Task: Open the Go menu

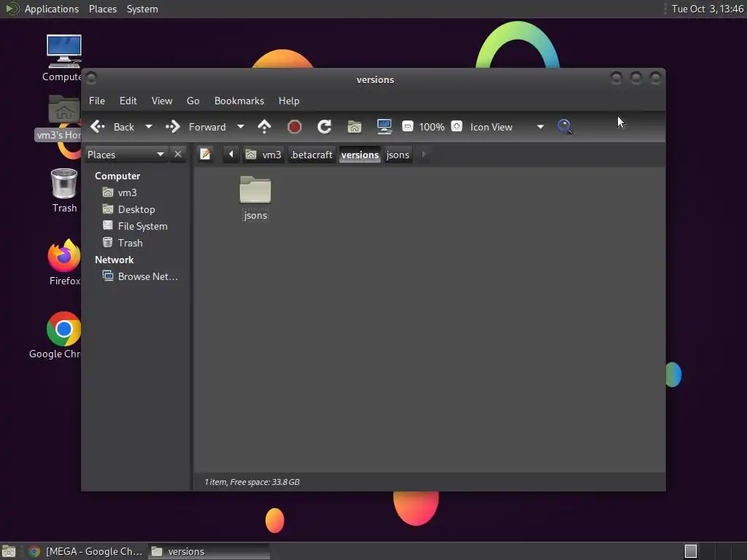Action: pyautogui.click(x=193, y=101)
